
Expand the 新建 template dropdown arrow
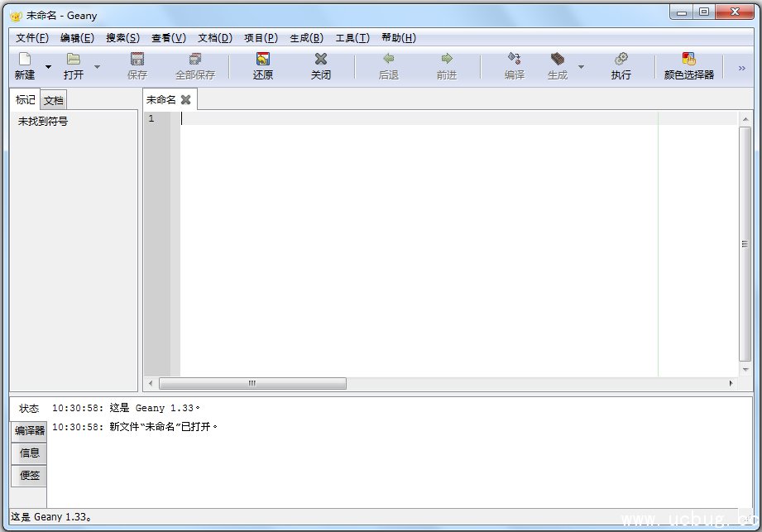48,66
